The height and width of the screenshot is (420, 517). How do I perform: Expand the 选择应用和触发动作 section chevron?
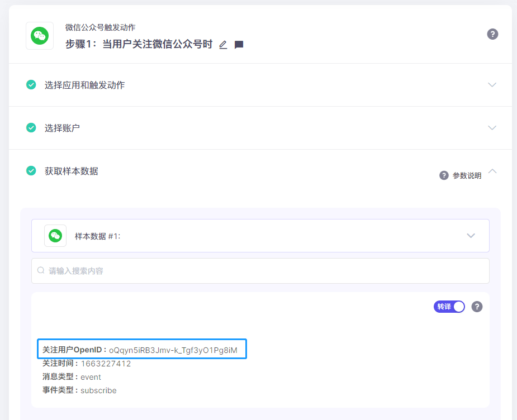pyautogui.click(x=492, y=84)
